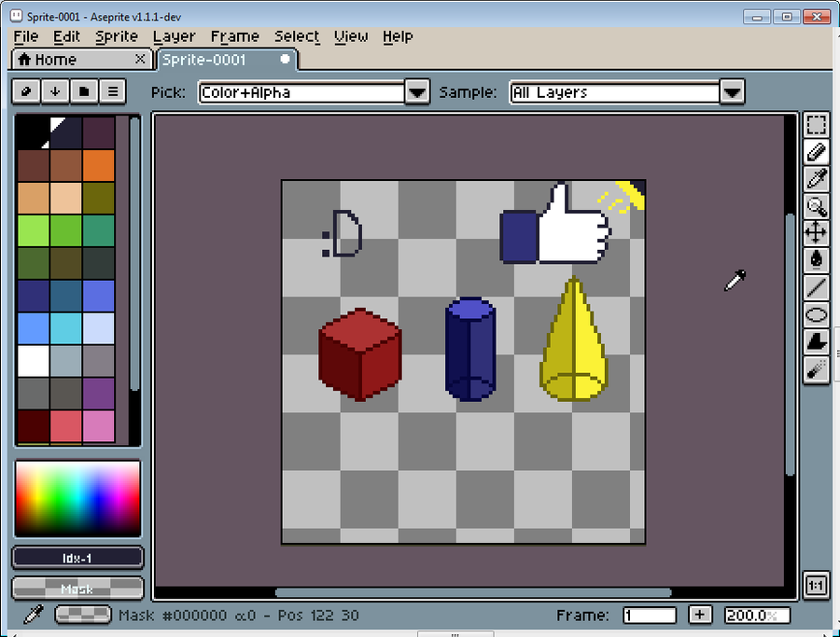
Task: Pick the olive palette swatch
Action: [x=99, y=198]
